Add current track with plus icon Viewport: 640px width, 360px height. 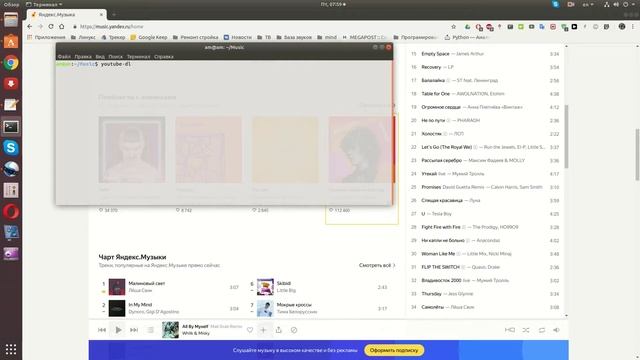click(263, 330)
